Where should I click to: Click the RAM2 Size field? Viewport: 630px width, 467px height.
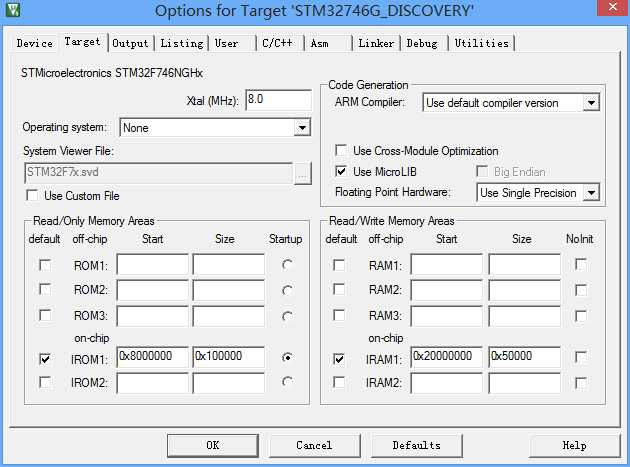(524, 290)
